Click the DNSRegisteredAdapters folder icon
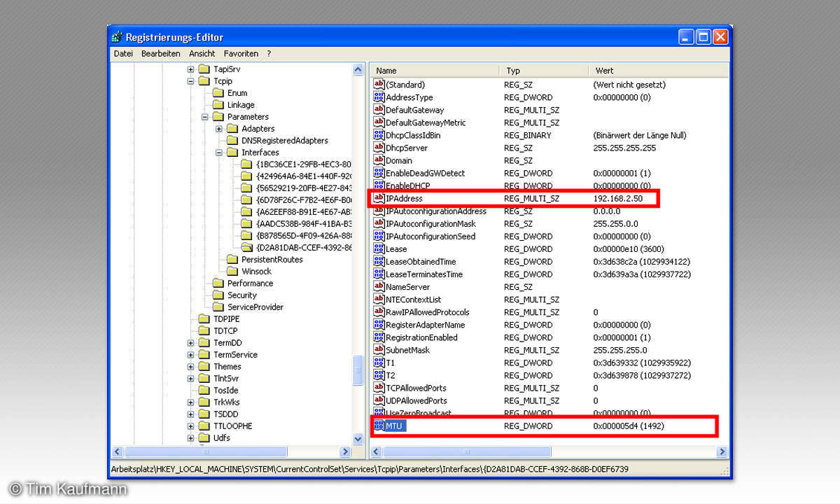The height and width of the screenshot is (504, 840). (232, 141)
